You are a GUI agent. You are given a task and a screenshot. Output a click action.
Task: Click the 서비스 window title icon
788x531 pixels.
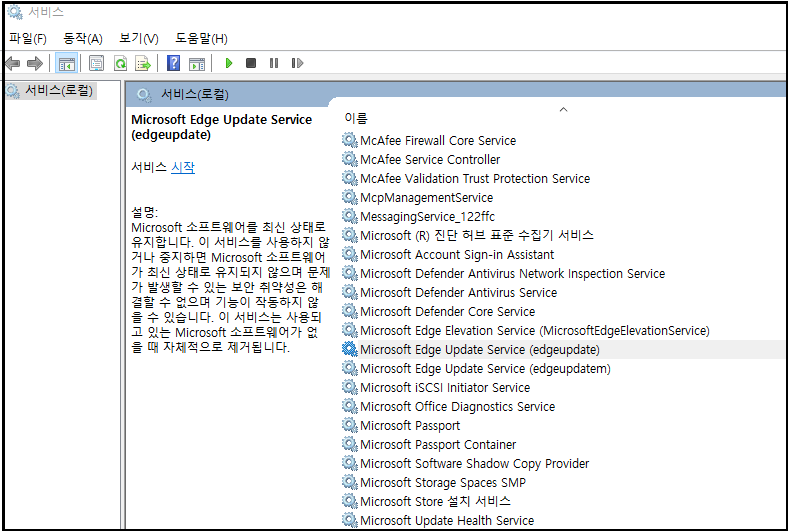15,12
